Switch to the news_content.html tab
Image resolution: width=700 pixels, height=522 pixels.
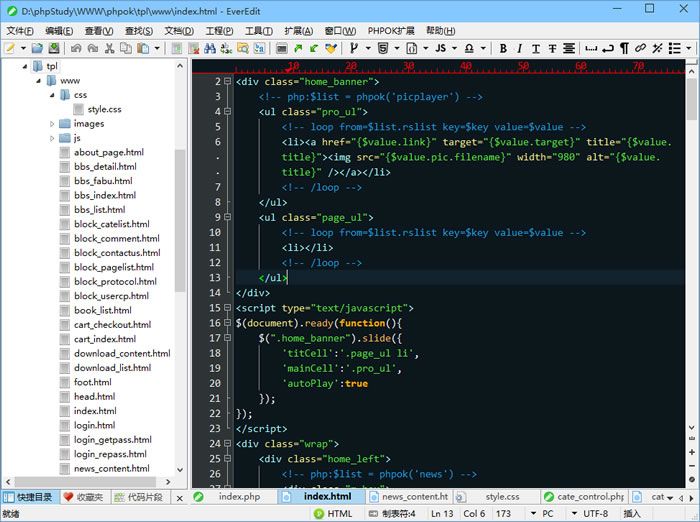point(413,496)
